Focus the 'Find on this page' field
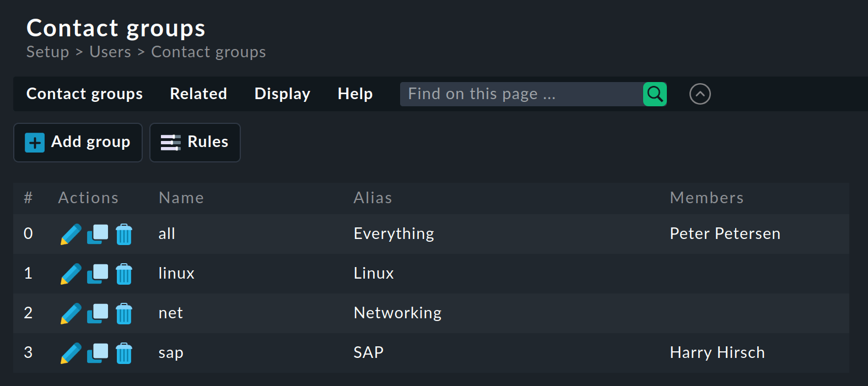 click(x=521, y=94)
